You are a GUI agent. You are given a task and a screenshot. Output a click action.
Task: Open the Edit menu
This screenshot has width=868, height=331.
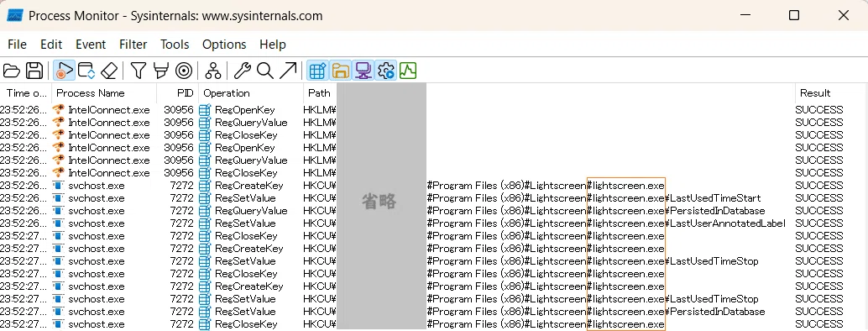click(x=51, y=45)
